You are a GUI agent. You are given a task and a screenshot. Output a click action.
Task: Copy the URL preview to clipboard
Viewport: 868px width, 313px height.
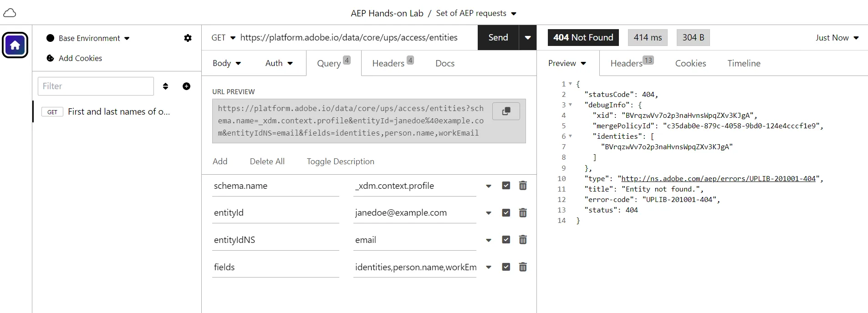coord(506,111)
